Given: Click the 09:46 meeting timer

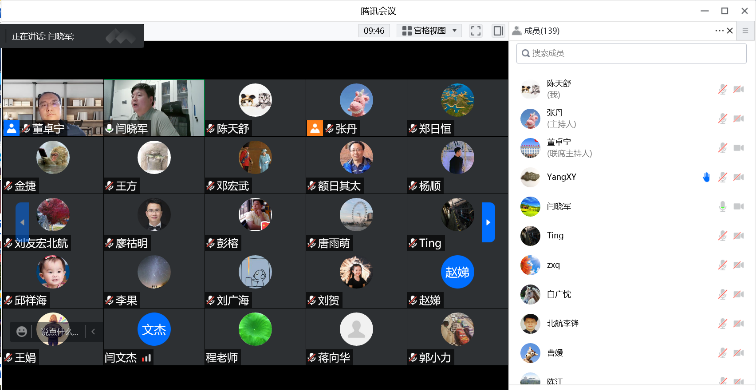Looking at the screenshot, I should pos(374,31).
